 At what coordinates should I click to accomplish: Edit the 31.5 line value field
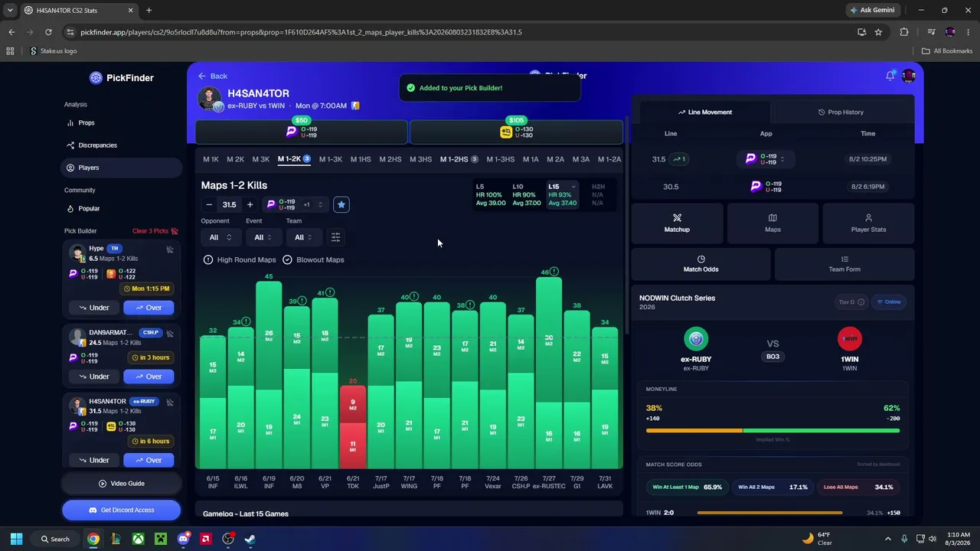coord(230,204)
